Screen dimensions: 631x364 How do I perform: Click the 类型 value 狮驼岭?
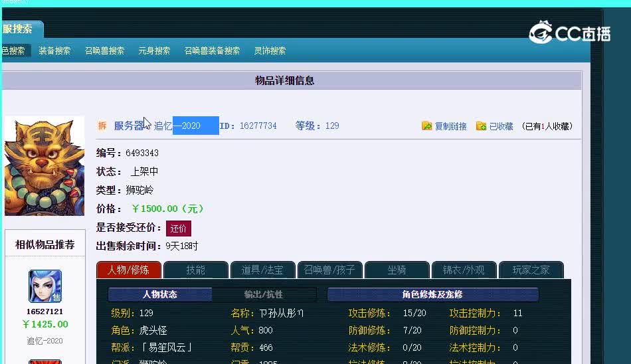(x=139, y=190)
